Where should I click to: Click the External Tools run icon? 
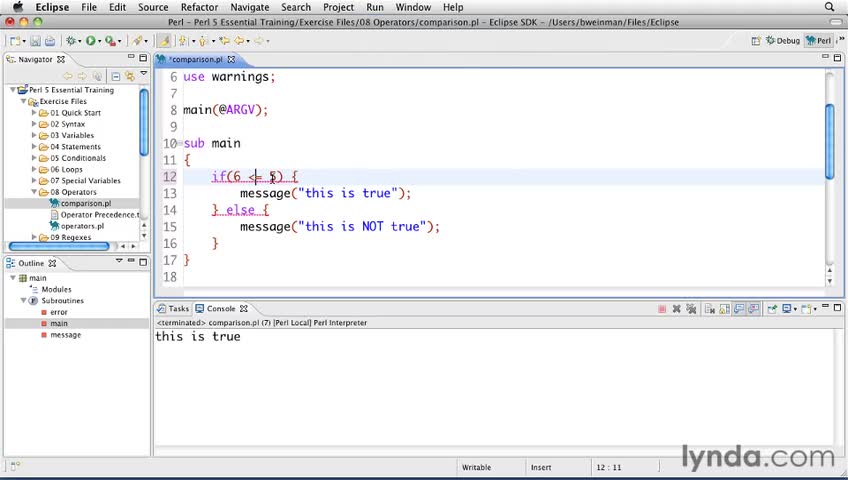(110, 41)
